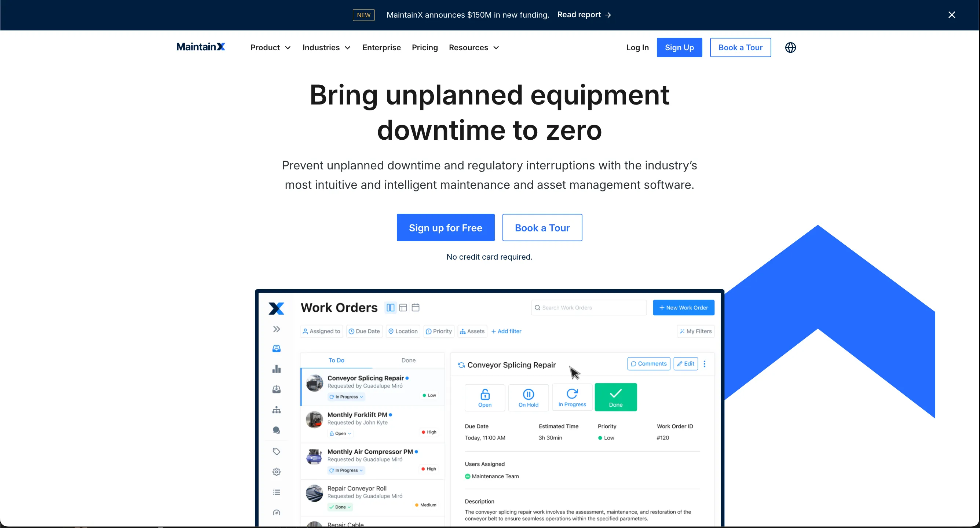Expand the Industries dropdown menu
980x528 pixels.
point(326,48)
